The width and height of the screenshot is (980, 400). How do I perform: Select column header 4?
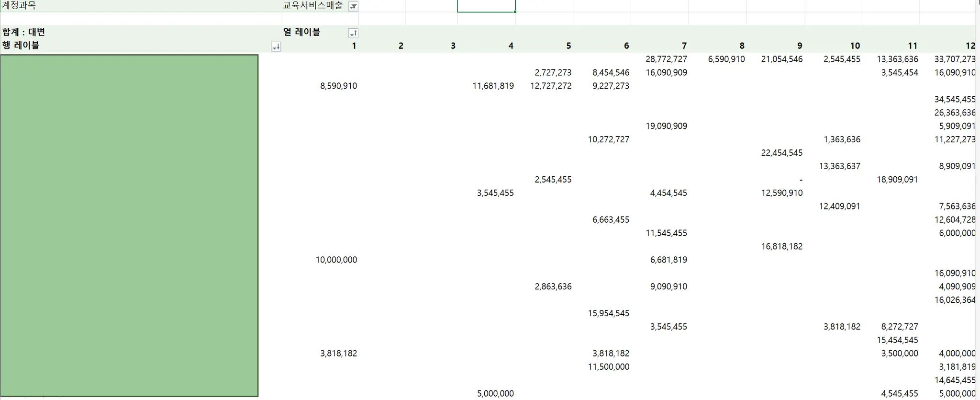click(511, 46)
